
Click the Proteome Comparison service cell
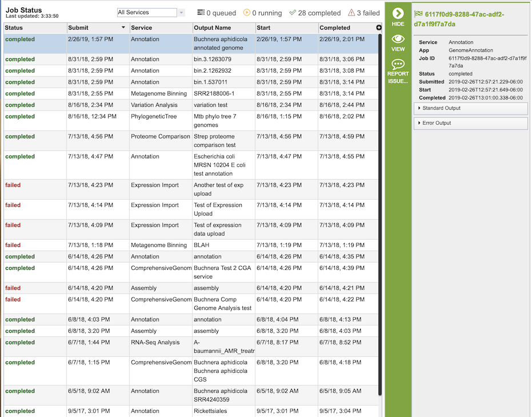point(161,141)
